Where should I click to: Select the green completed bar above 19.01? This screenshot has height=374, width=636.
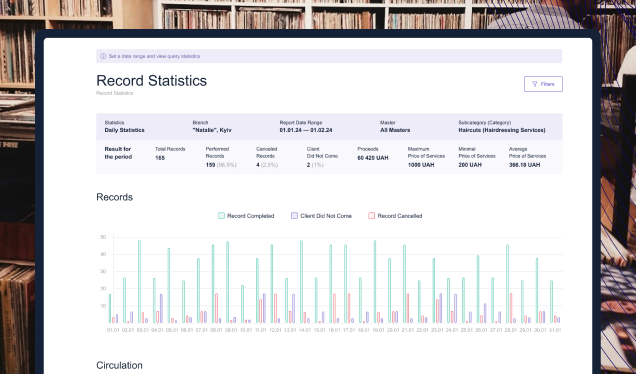(x=375, y=282)
